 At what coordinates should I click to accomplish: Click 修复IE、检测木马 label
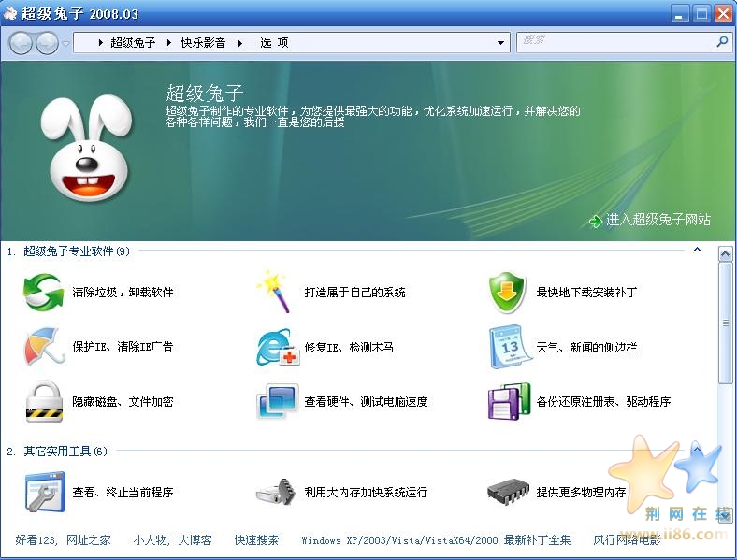349,347
